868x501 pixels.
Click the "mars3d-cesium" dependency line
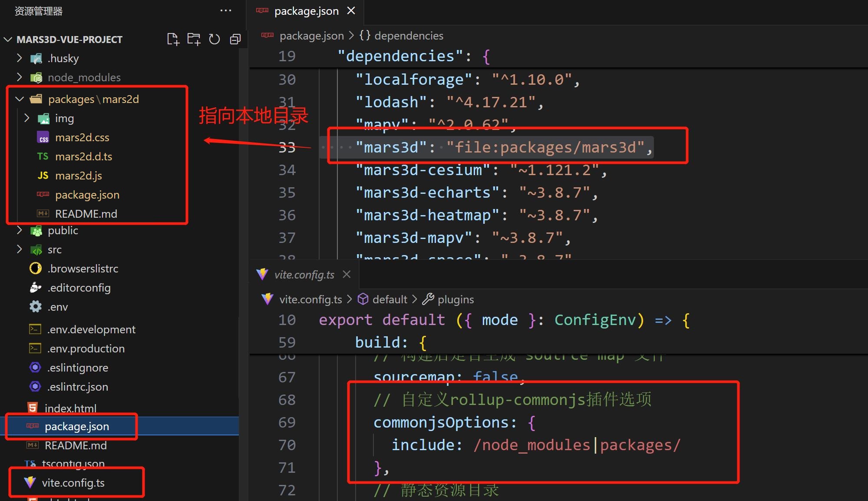click(481, 170)
